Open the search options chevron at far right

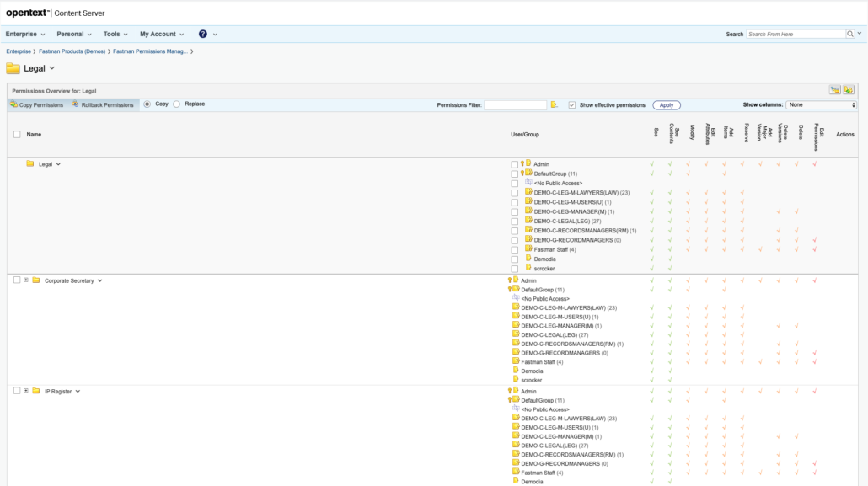coord(860,33)
